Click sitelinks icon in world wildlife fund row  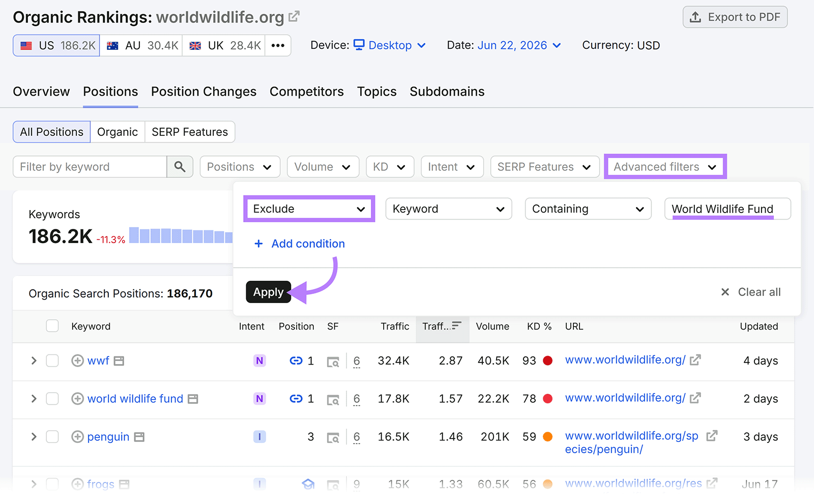pos(296,399)
